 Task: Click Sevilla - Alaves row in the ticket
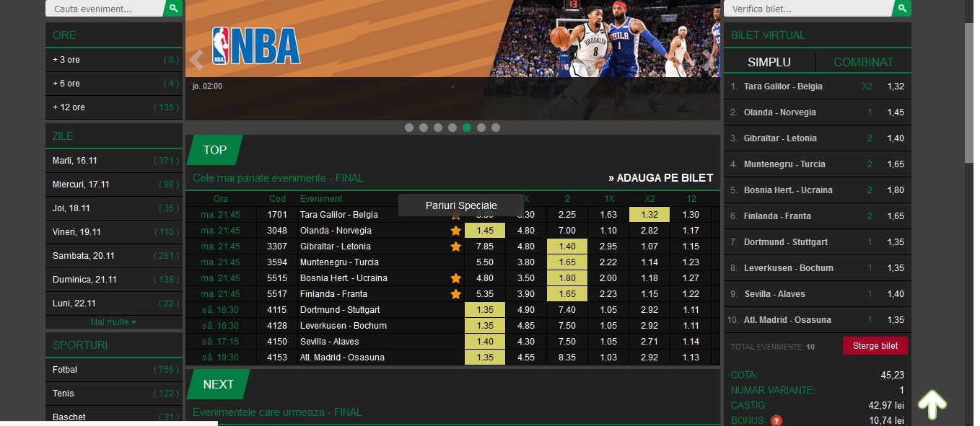point(818,294)
